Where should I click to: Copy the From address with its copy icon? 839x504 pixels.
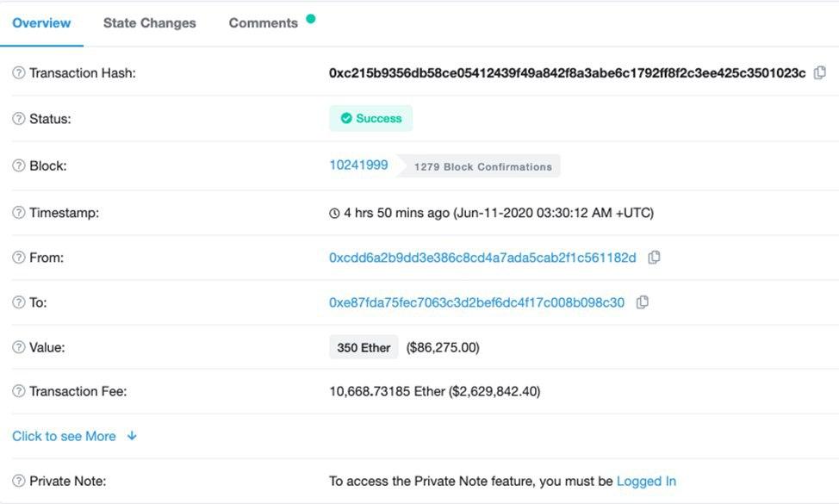(x=656, y=257)
